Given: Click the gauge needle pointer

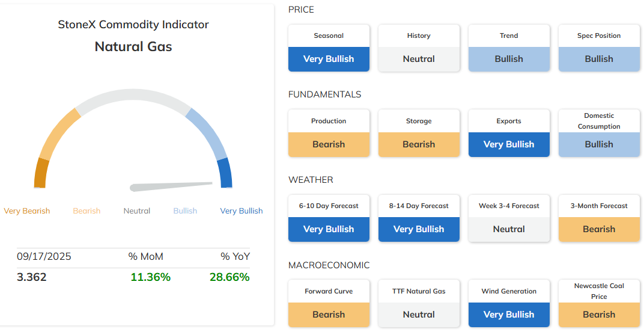Looking at the screenshot, I should (171, 186).
